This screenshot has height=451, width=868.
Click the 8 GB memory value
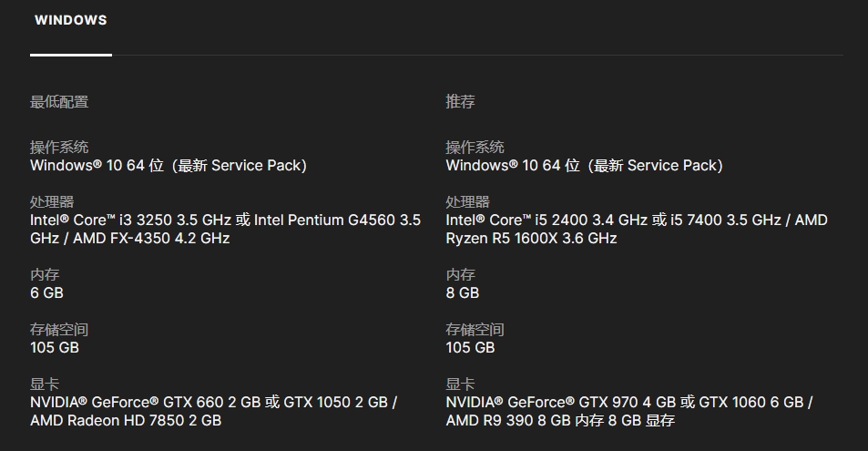[x=463, y=292]
